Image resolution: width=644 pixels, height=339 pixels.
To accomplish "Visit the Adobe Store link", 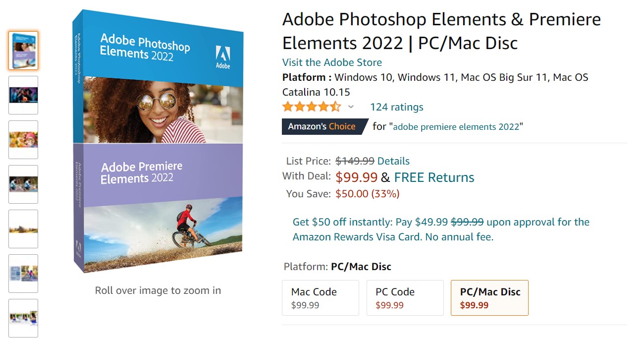I will 332,62.
